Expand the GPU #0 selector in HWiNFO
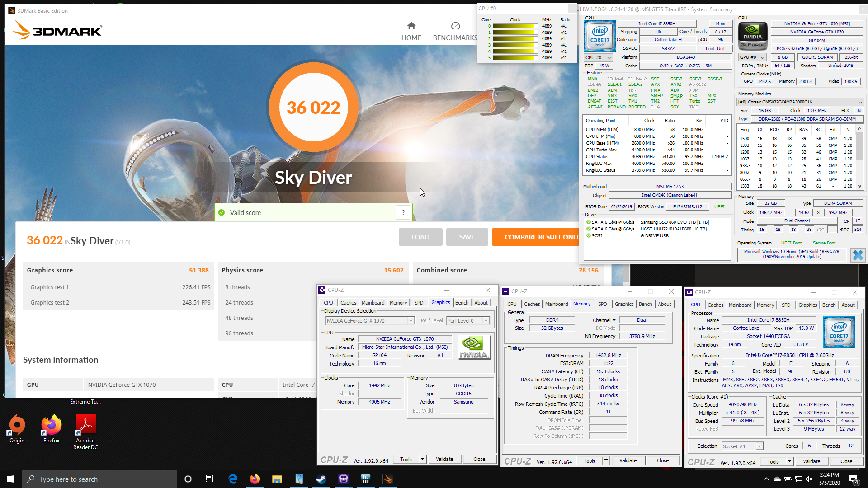 (752, 57)
